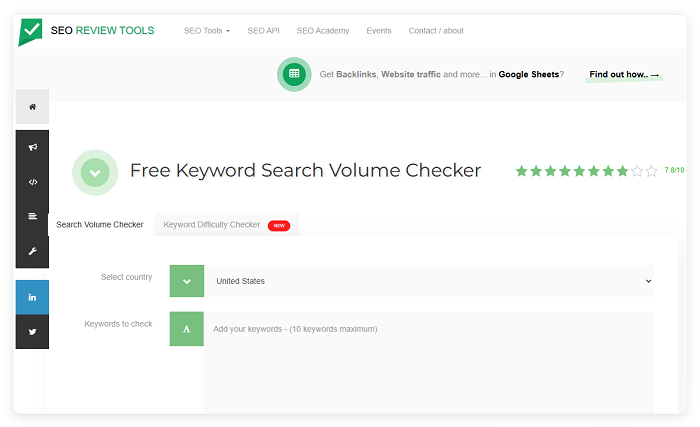Go to SEO Academy in the navigation
The width and height of the screenshot is (700, 427).
tap(323, 31)
